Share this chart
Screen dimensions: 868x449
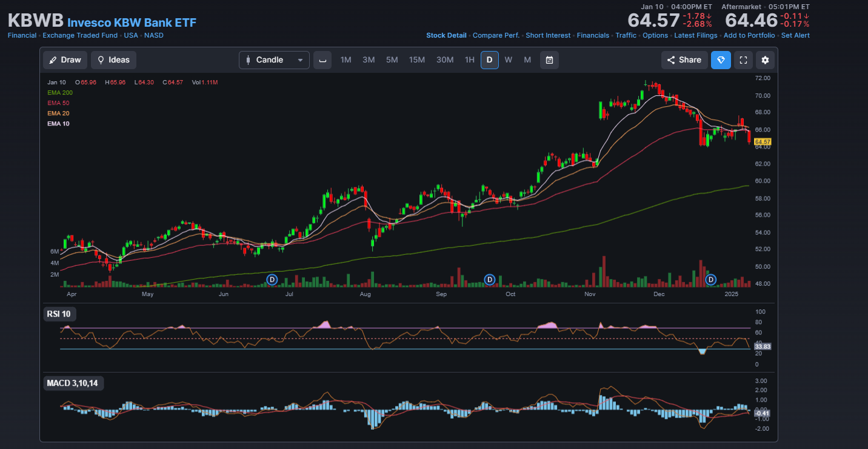tap(684, 60)
